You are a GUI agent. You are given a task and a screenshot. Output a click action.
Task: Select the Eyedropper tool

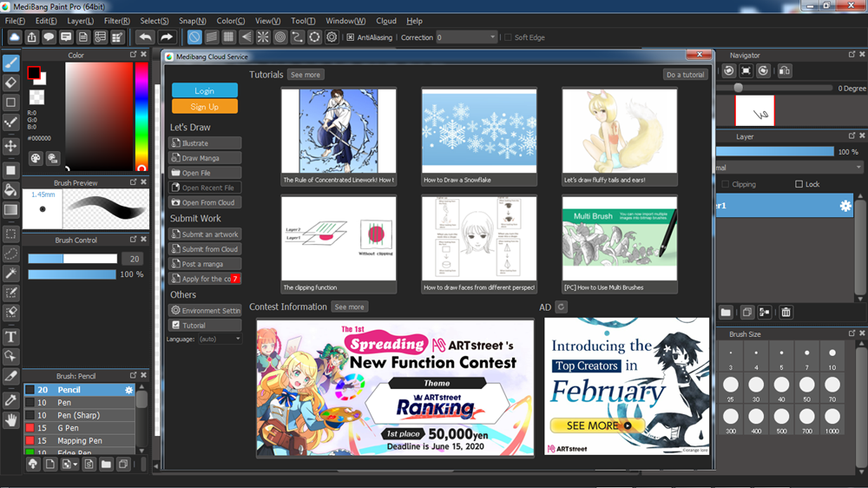[x=10, y=400]
